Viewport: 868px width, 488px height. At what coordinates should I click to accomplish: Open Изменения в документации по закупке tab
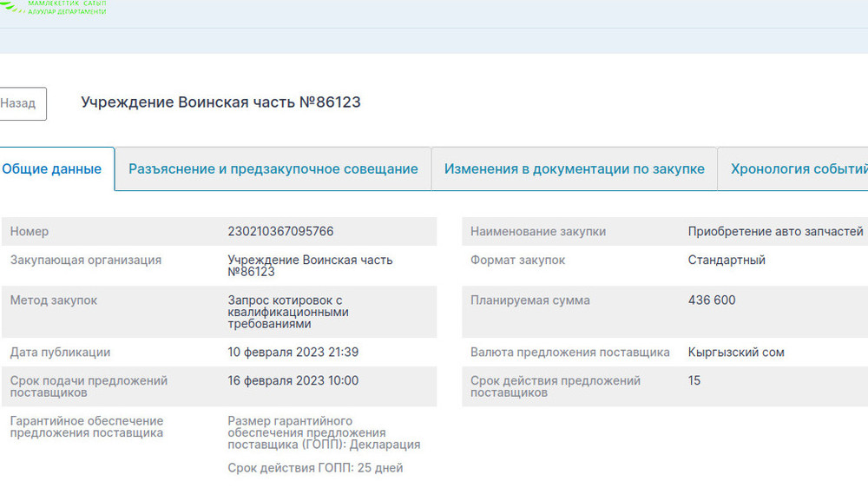click(574, 169)
